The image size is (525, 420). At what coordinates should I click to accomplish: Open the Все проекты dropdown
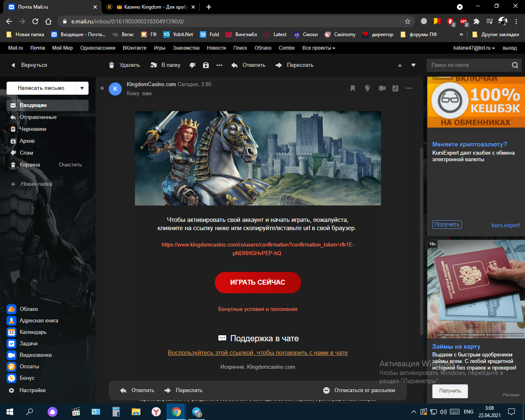coord(319,48)
